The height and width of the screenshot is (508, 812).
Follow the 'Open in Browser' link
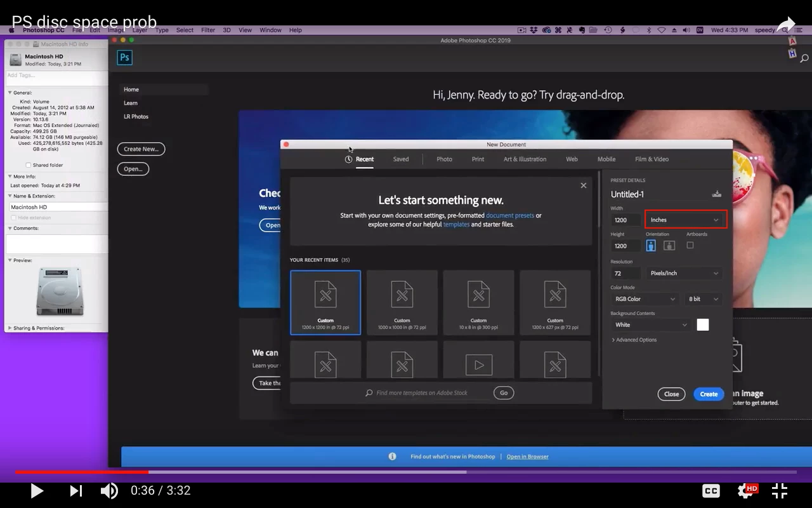[x=527, y=457]
